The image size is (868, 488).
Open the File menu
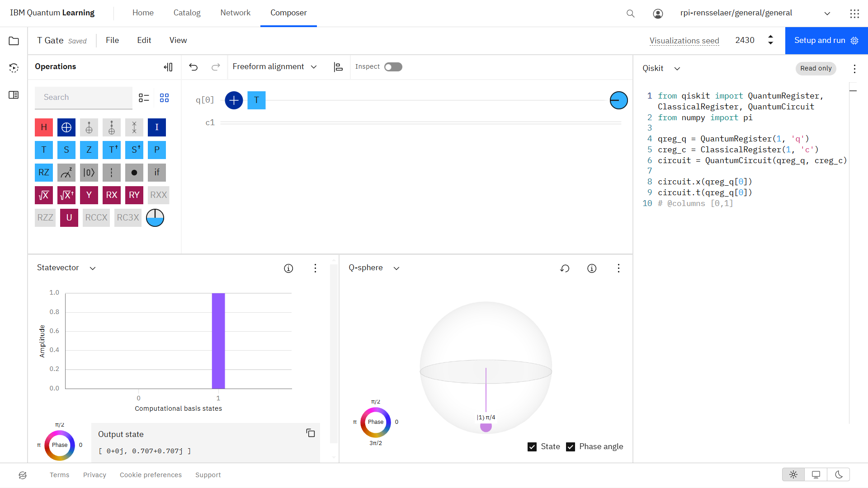(x=112, y=41)
